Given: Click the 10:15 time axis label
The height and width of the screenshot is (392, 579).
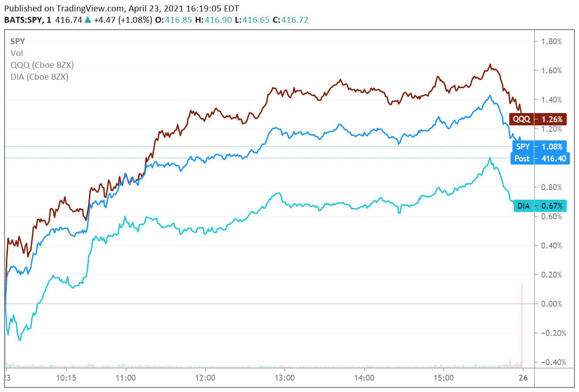Looking at the screenshot, I should coord(66,378).
